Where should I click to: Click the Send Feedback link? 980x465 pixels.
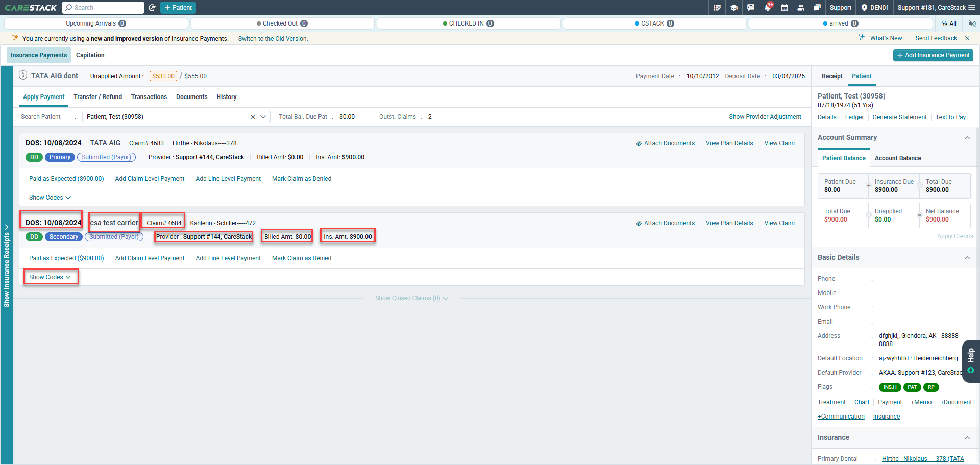coord(936,38)
